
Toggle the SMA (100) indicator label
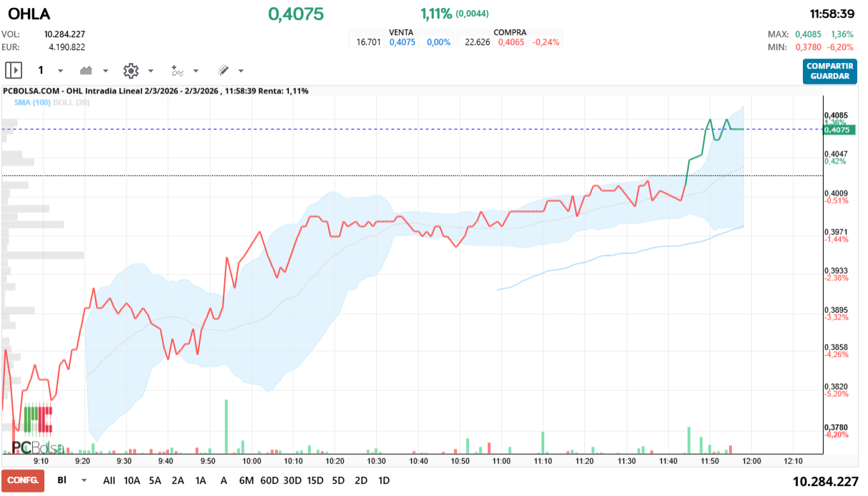(32, 103)
